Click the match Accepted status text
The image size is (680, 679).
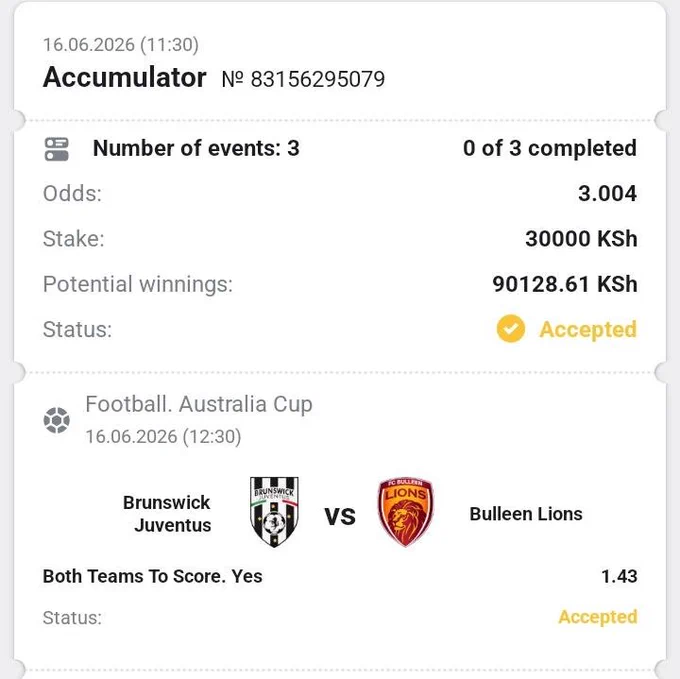tap(598, 617)
